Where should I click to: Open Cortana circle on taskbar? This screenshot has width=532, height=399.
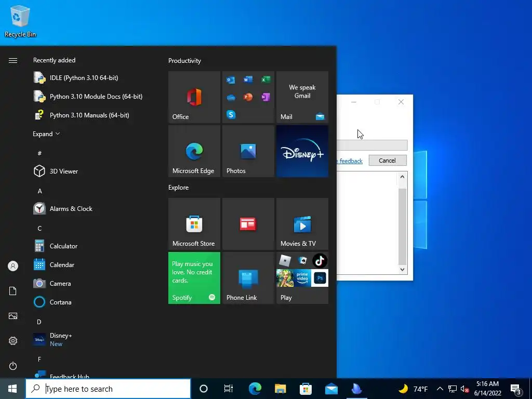tap(204, 389)
